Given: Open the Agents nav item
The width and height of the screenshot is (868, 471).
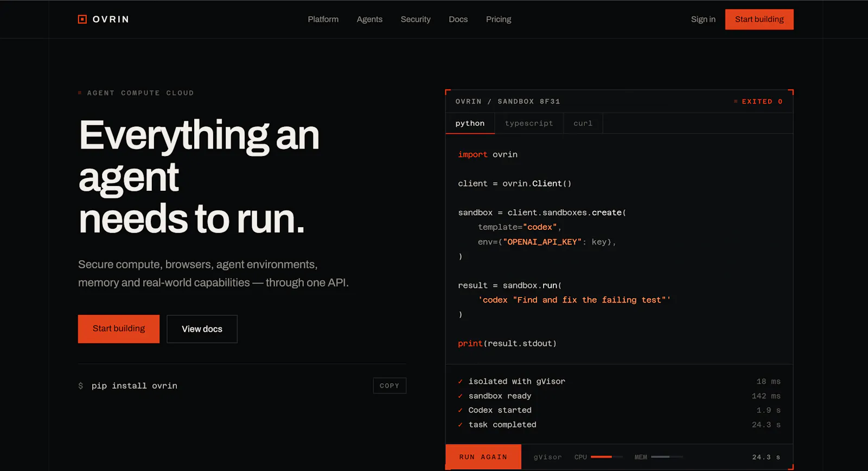Looking at the screenshot, I should (369, 19).
